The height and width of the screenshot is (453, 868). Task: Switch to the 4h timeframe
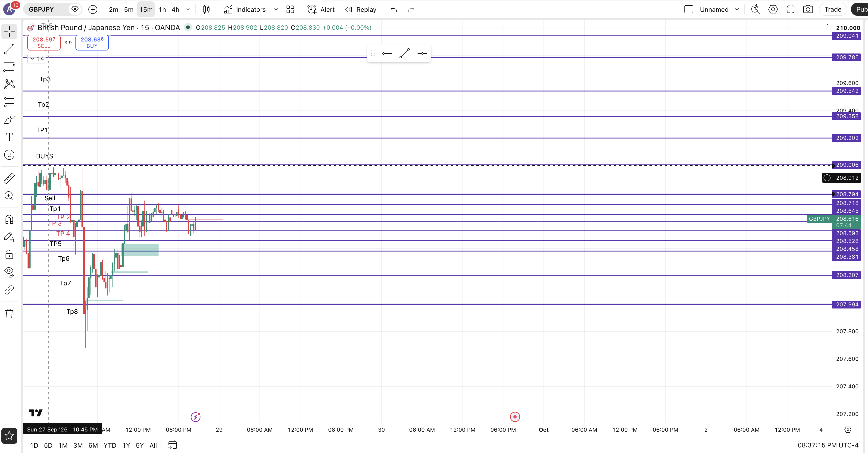pos(175,9)
